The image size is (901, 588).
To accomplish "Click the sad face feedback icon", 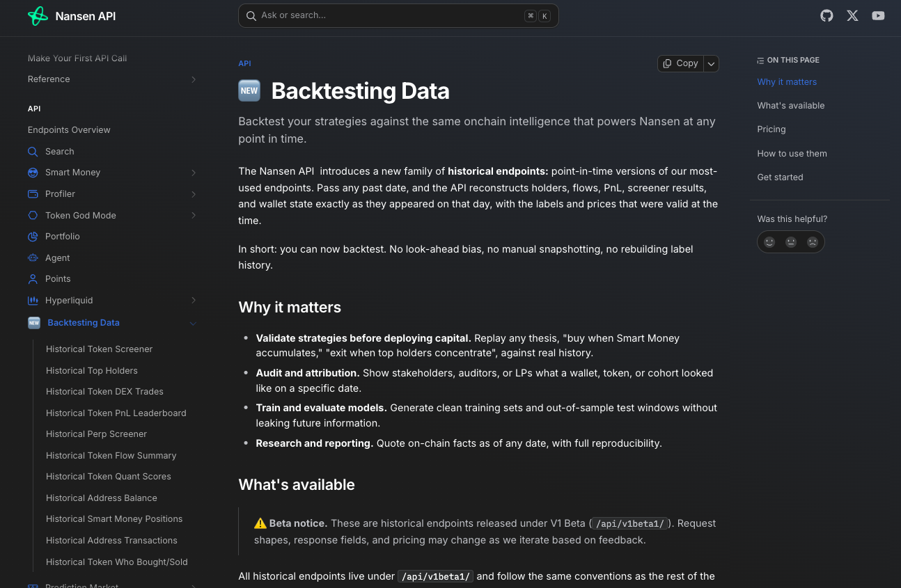I will [x=813, y=242].
